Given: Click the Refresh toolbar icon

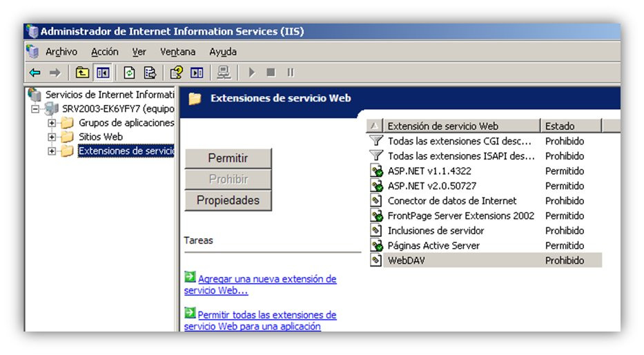Looking at the screenshot, I should 129,73.
